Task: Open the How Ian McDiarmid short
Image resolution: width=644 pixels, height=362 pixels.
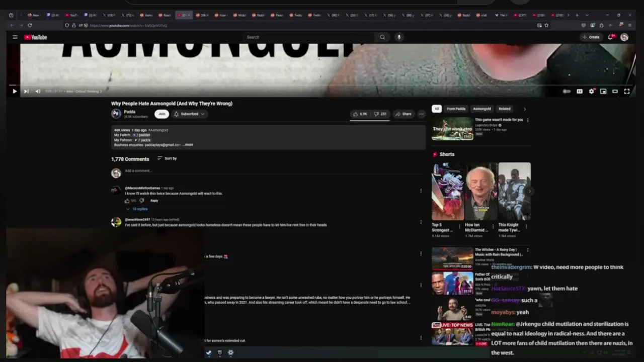Action: coord(481,191)
